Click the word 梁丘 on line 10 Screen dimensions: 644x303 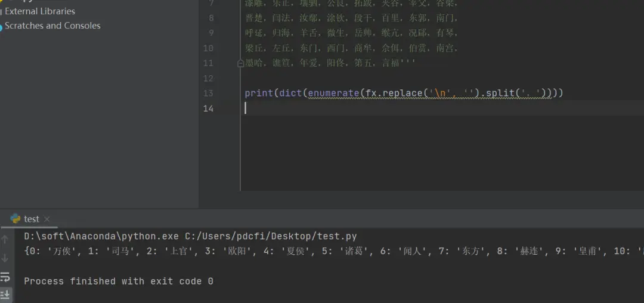click(x=255, y=48)
